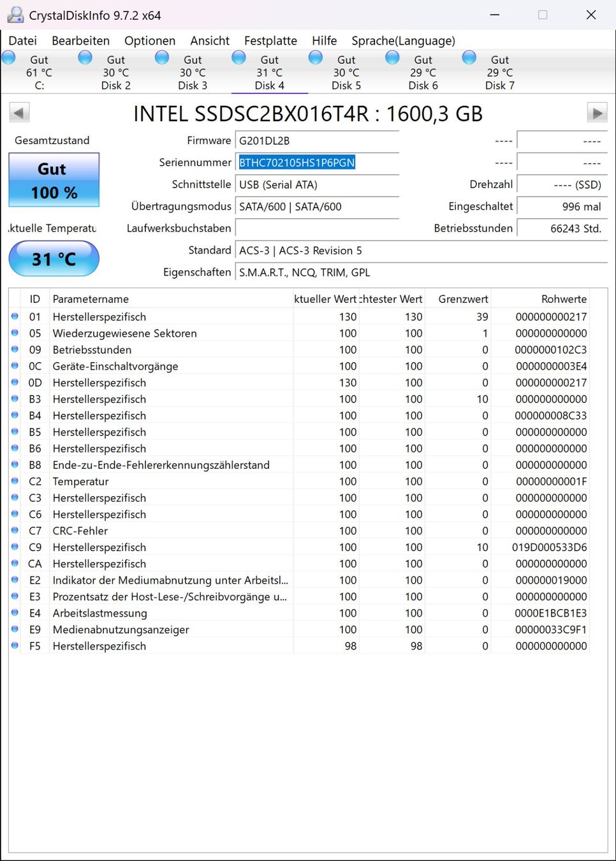Viewport: 616px width, 861px height.
Task: Click the Schnittstelle field USB (Serial ATA)
Action: [317, 184]
